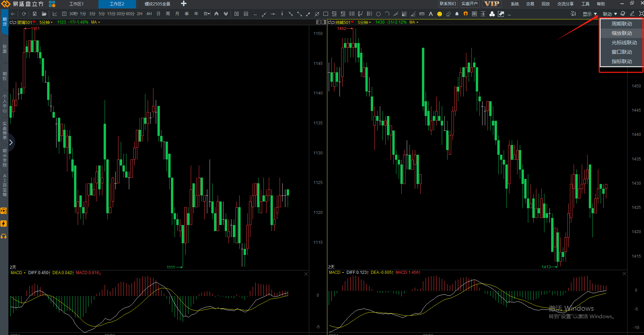Select the vertical split layout icon
This screenshot has width=644, height=335.
tap(237, 14)
